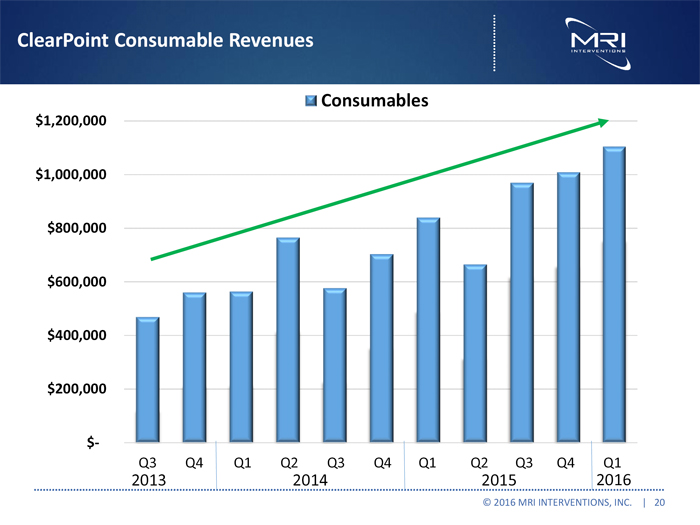Select the 2014 year label
Viewport: 700px width, 525px height.
coord(311,478)
